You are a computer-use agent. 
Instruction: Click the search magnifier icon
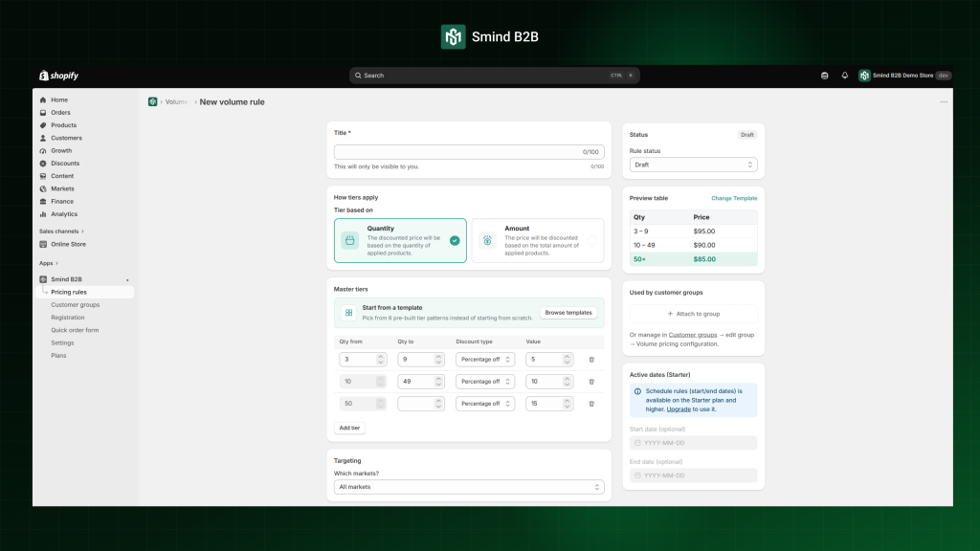(358, 76)
